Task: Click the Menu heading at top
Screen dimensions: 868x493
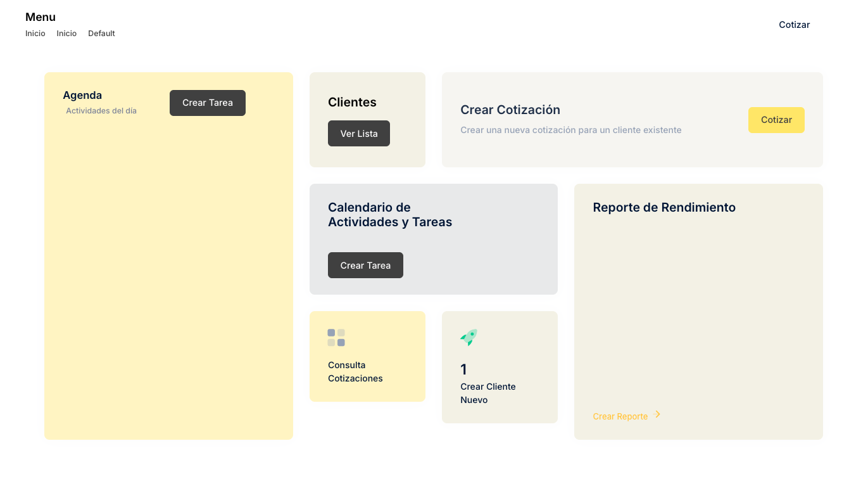Action: point(41,17)
